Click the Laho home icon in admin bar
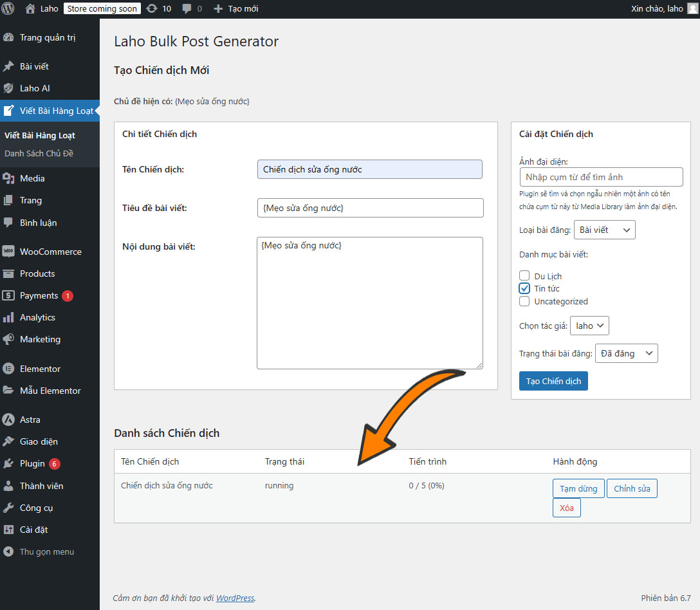 pos(30,9)
